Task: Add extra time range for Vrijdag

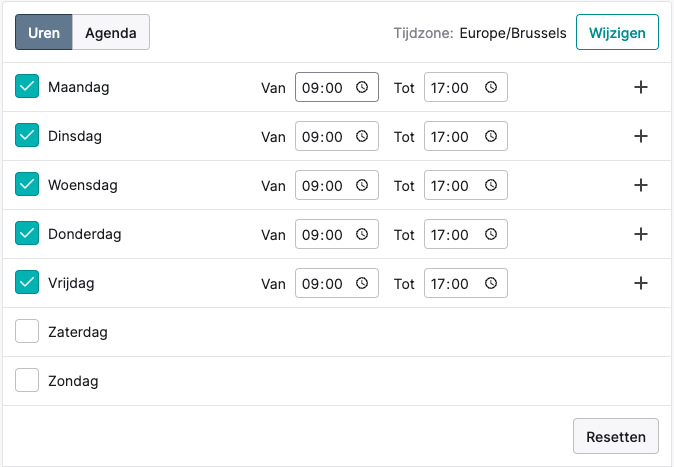Action: (x=640, y=283)
